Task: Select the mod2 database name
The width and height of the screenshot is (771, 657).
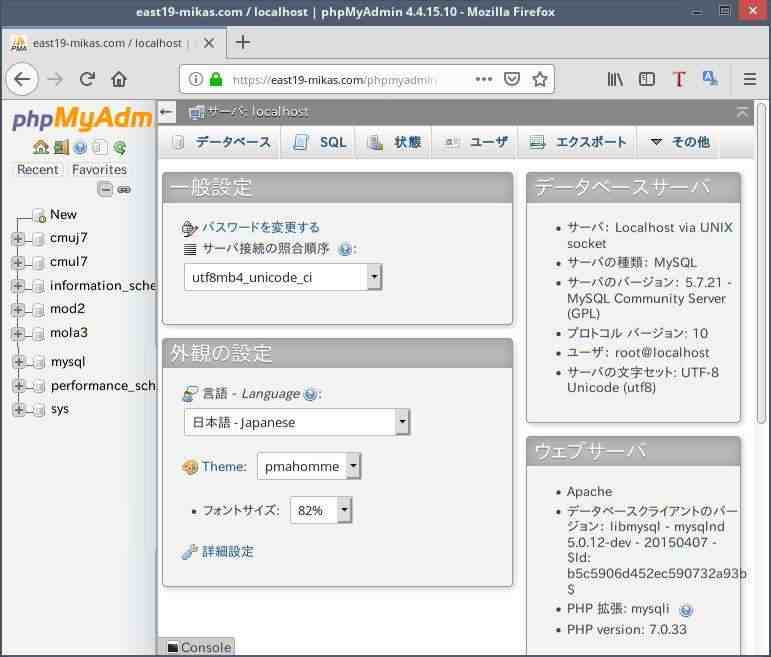Action: pos(67,309)
